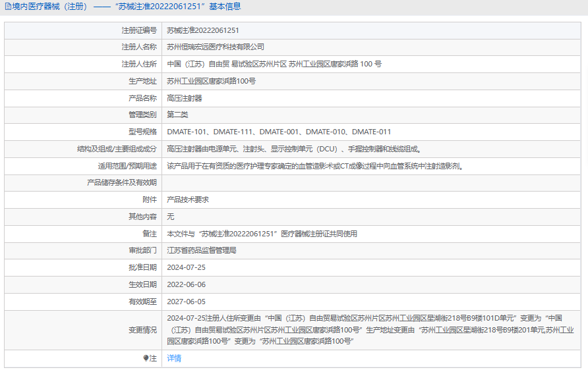Select the remark text 本文件与…共同使用
Screen dimensions: 588x372
262,234
